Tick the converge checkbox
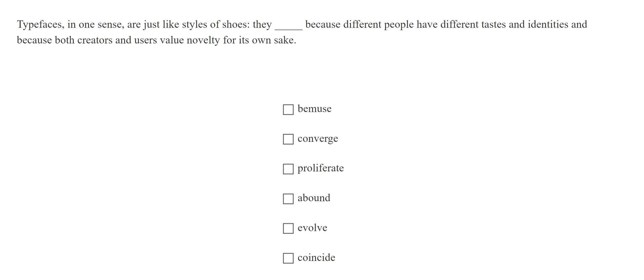This screenshot has width=644, height=280. tap(288, 139)
